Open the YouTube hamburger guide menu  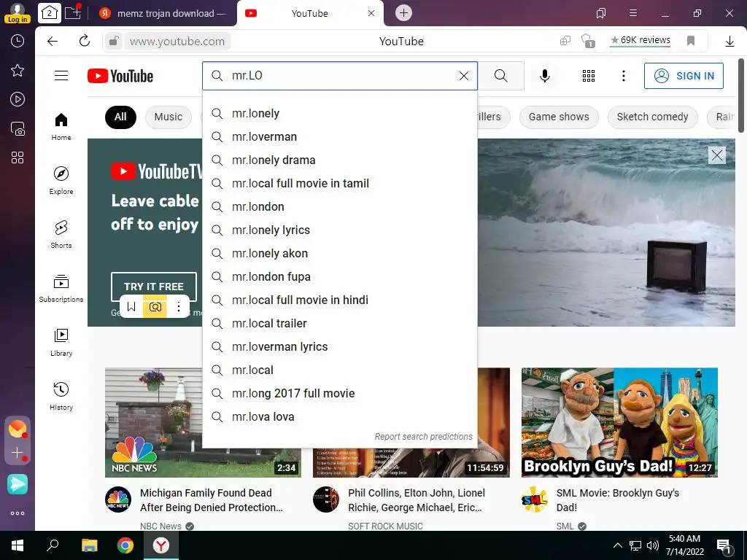[61, 76]
